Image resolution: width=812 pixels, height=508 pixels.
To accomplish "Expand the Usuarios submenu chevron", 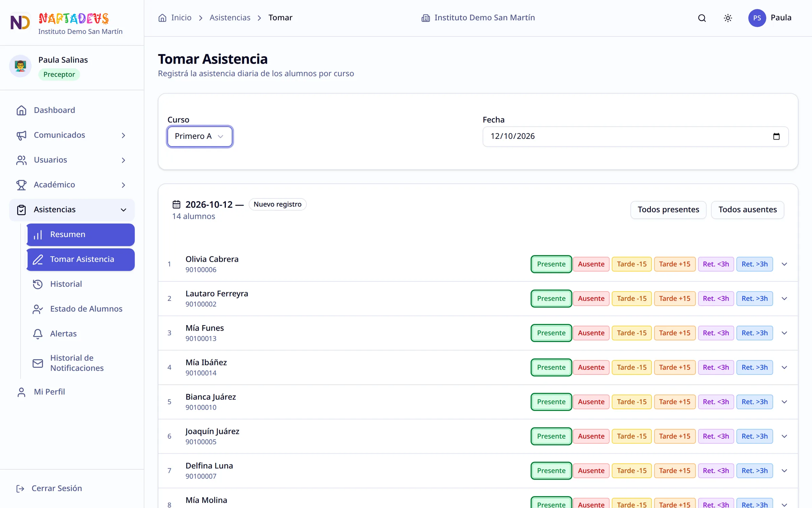I will (123, 160).
